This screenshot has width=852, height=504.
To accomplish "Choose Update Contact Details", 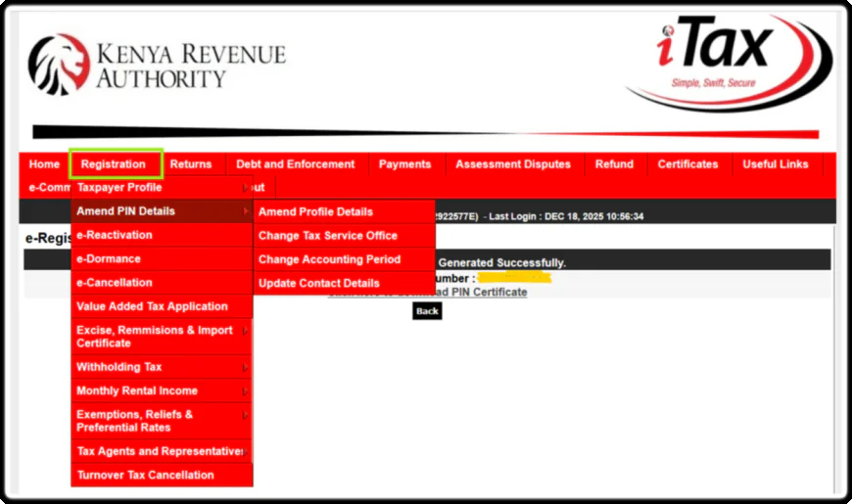I will [x=345, y=284].
